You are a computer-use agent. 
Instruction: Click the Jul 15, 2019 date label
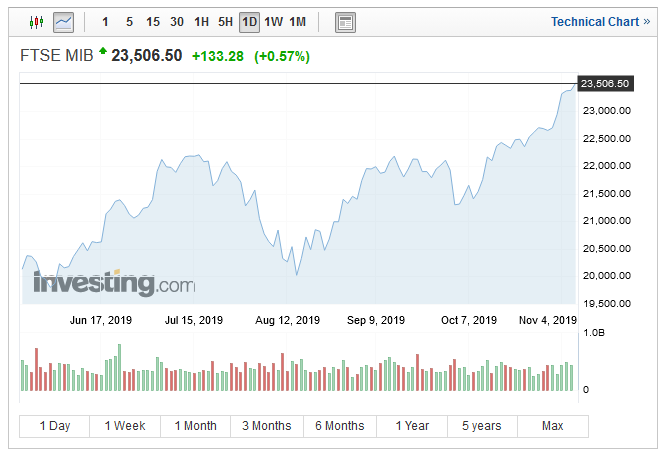pyautogui.click(x=194, y=320)
